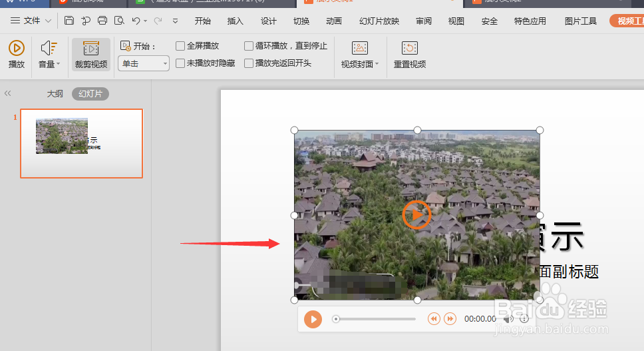
Task: Open the 审阅 ribbon tab
Action: [423, 21]
